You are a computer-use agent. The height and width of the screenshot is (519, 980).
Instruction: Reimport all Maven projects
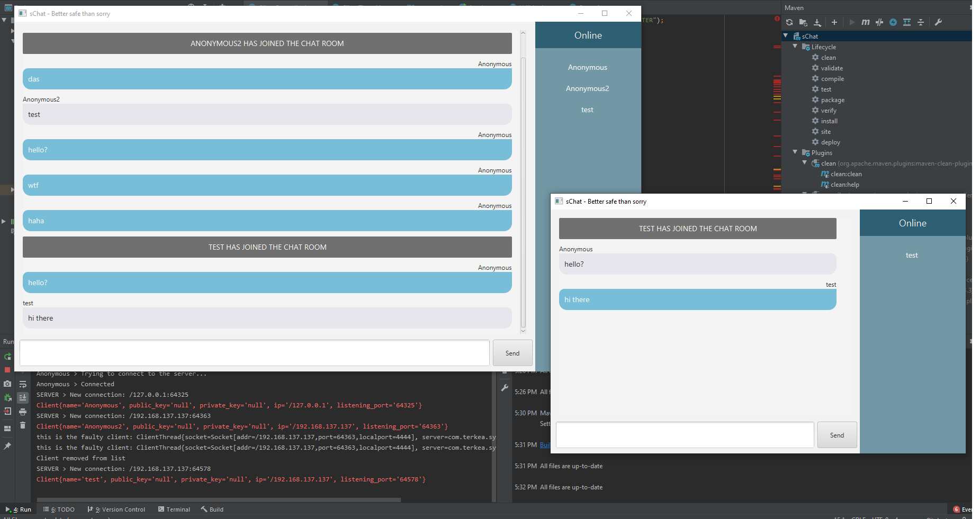pyautogui.click(x=789, y=22)
